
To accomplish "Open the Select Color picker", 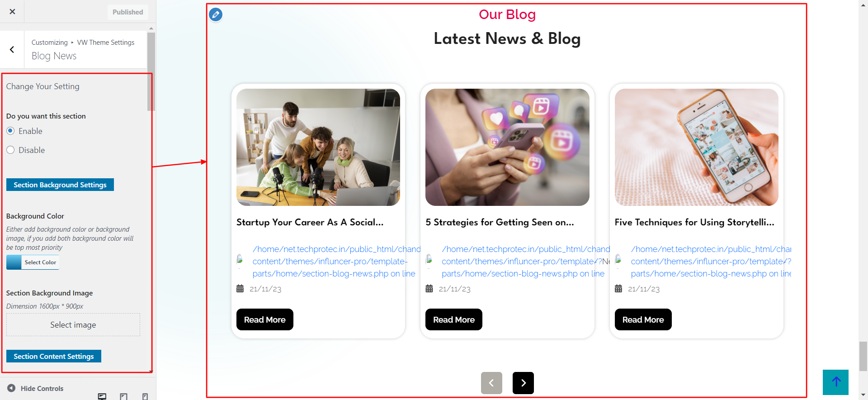I will (33, 262).
